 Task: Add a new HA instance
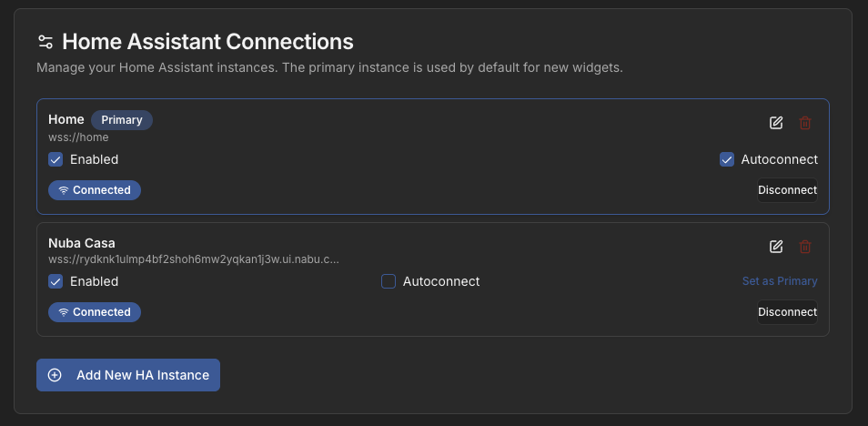(128, 375)
